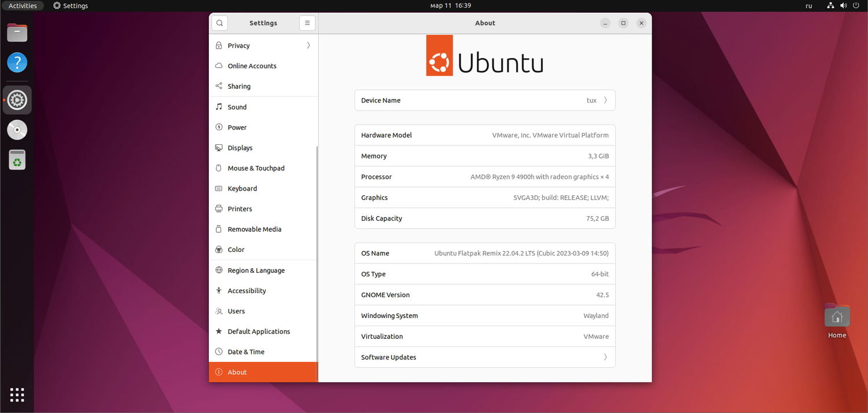Click the Region & Language globe icon
Image resolution: width=868 pixels, height=413 pixels.
(219, 270)
